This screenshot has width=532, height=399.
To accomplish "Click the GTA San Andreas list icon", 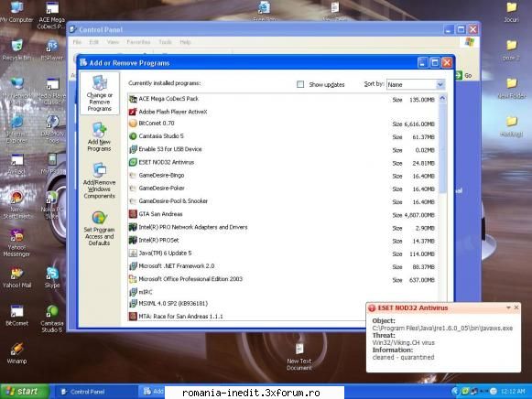I will (133, 214).
